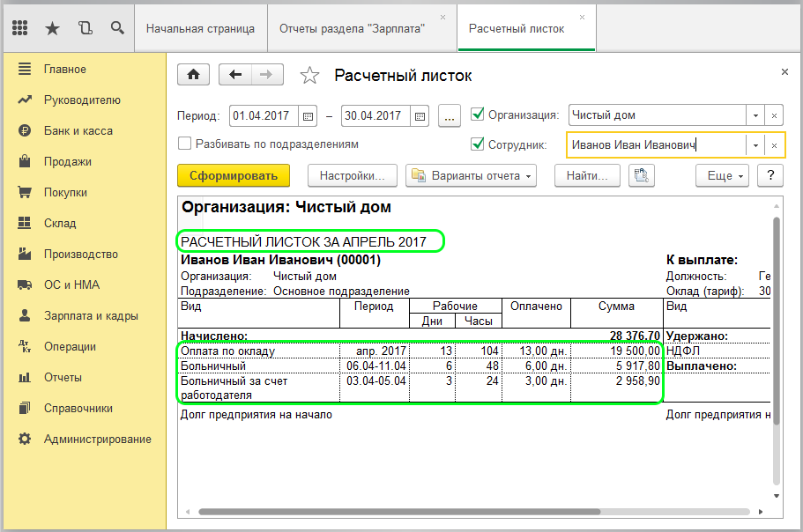
Task: Expand the Организация dropdown list
Action: (x=755, y=115)
